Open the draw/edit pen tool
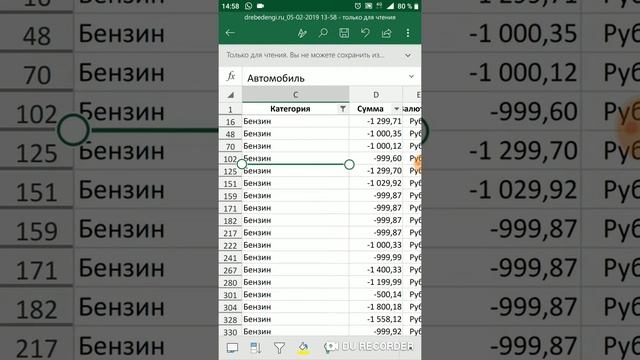The width and height of the screenshot is (640, 360). tap(302, 33)
